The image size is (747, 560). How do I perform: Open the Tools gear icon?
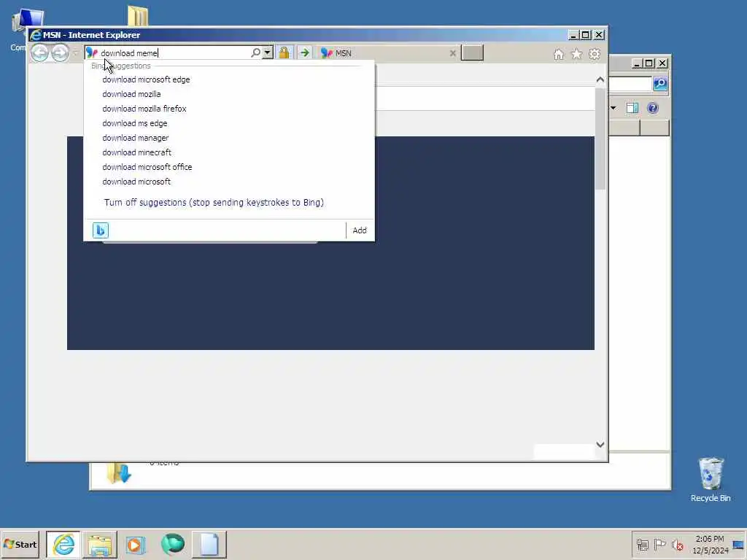pos(595,54)
